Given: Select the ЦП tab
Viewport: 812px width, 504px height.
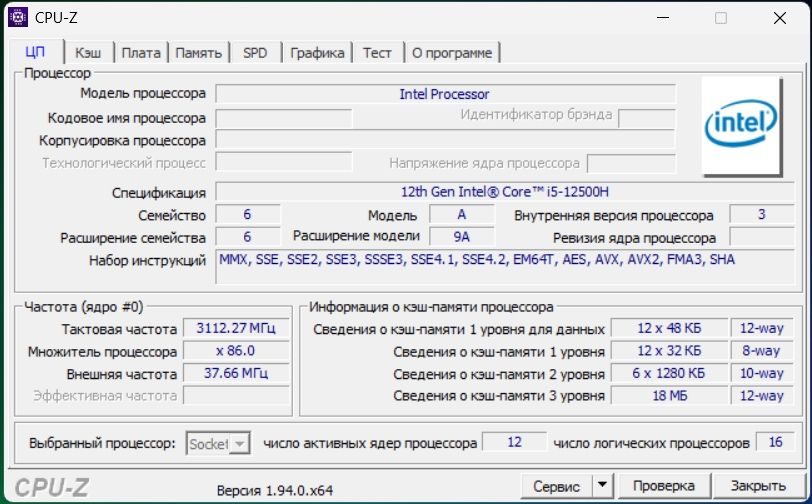Looking at the screenshot, I should (x=35, y=52).
